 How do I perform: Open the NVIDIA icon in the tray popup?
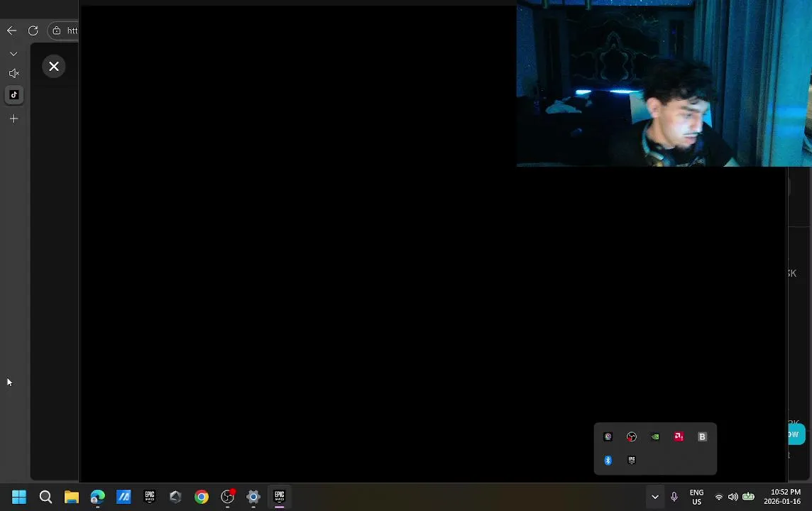[x=655, y=437]
